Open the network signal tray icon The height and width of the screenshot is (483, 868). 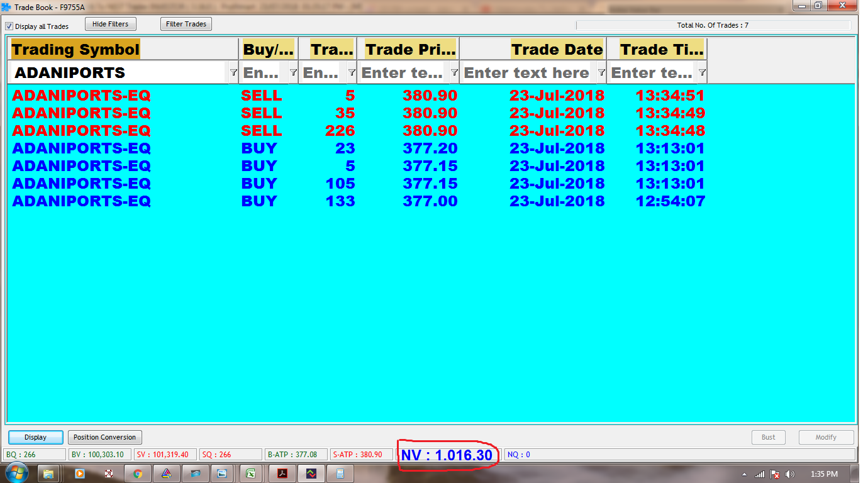click(x=760, y=474)
